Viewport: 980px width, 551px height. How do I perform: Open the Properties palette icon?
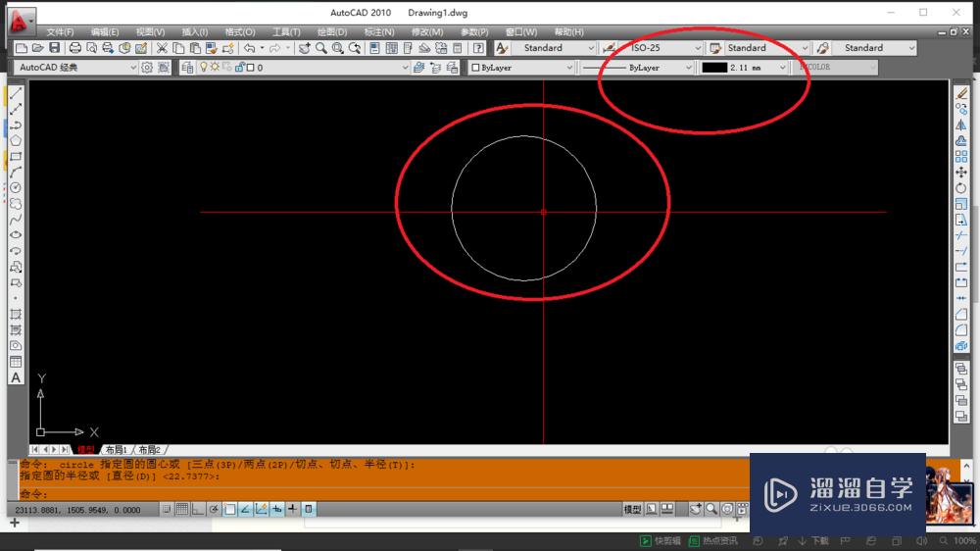coord(375,48)
